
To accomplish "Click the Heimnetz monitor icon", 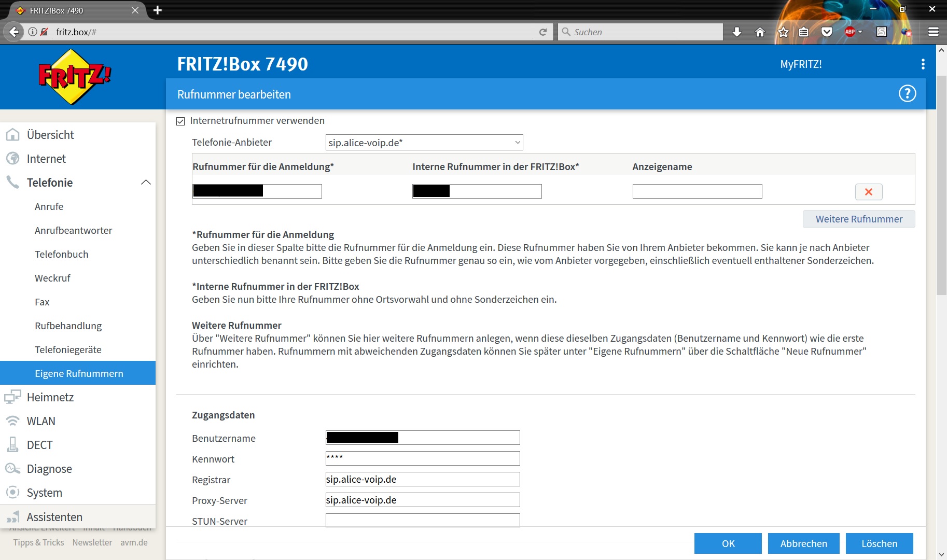I will coord(13,397).
